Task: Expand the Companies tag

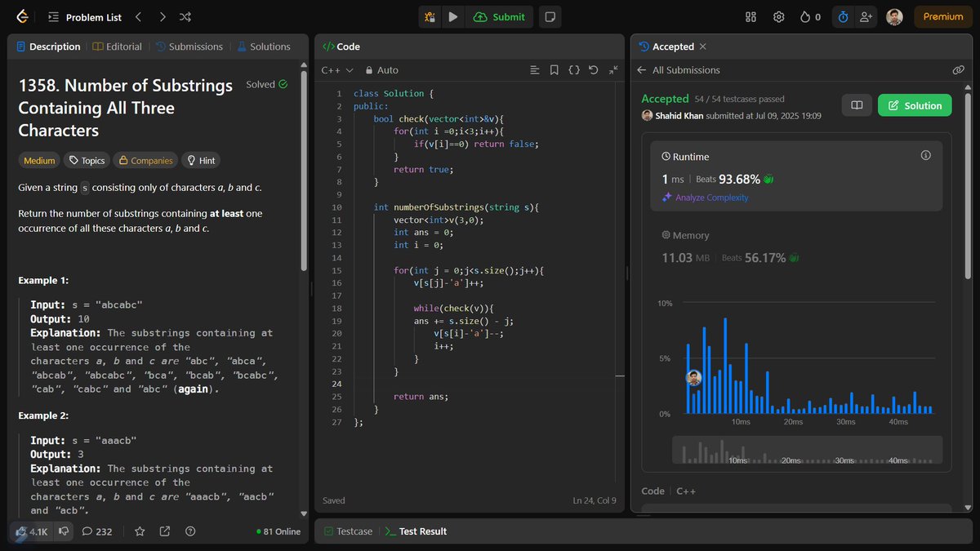Action: [x=145, y=161]
